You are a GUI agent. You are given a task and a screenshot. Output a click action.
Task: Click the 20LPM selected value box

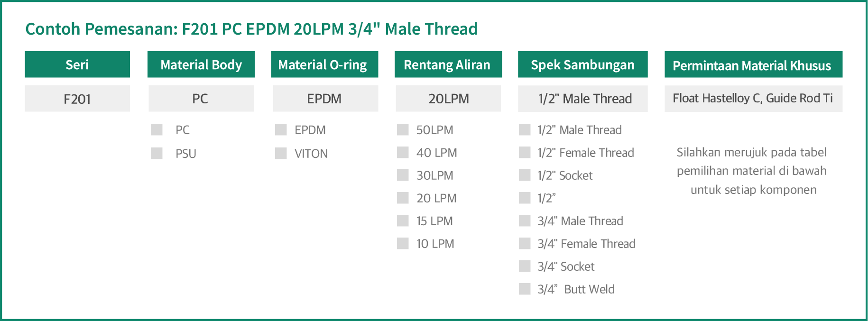tap(448, 99)
